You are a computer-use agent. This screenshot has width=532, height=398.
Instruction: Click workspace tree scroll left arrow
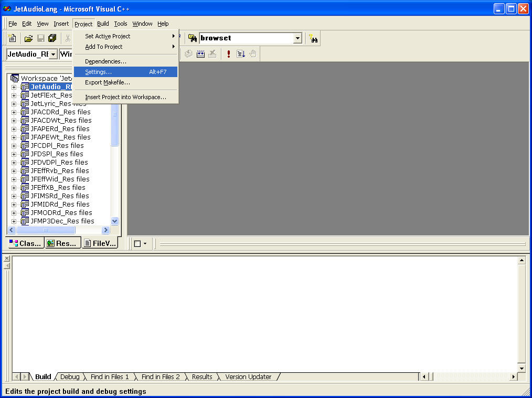pyautogui.click(x=12, y=230)
